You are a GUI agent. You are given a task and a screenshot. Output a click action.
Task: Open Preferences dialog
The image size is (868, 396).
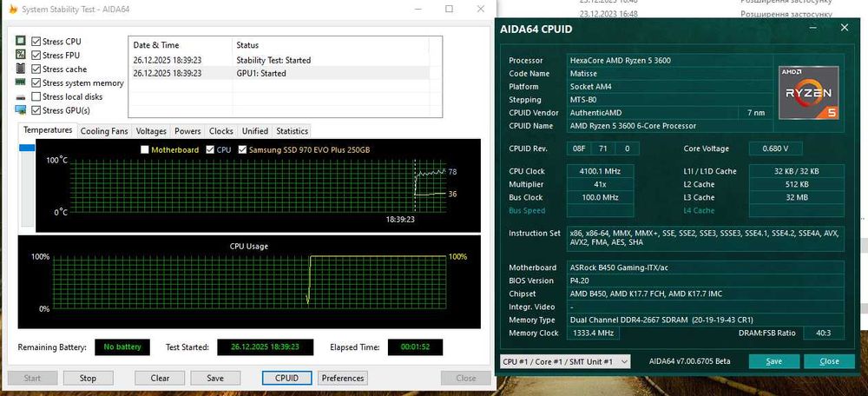pyautogui.click(x=343, y=379)
